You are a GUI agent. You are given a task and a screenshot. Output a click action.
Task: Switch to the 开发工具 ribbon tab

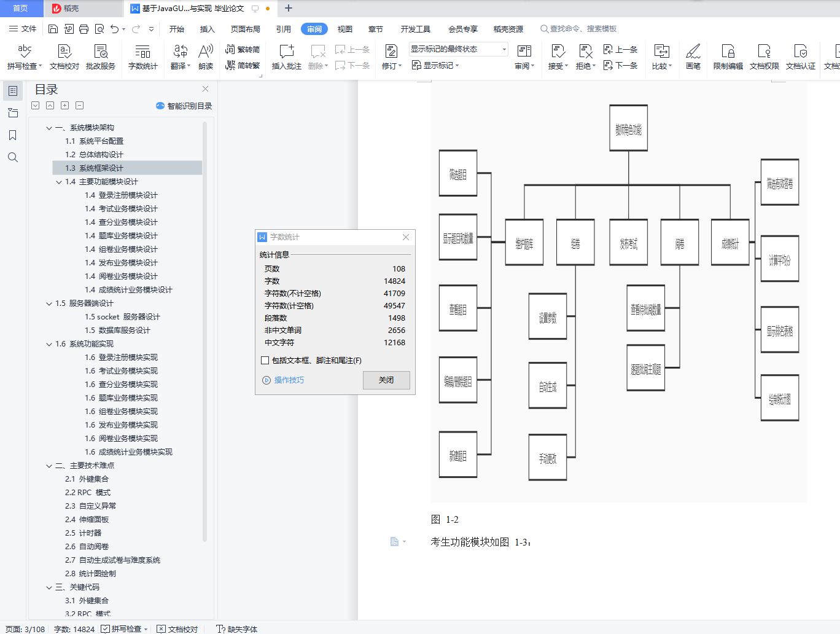coord(416,29)
